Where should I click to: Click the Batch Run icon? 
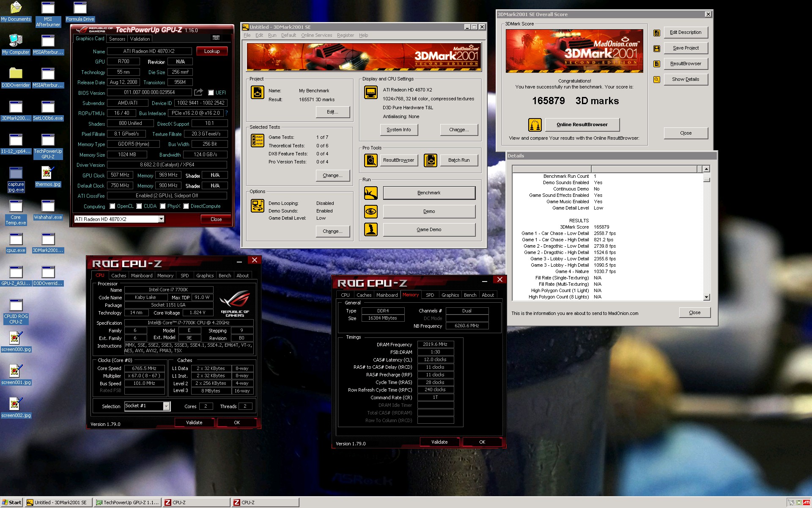tap(431, 160)
